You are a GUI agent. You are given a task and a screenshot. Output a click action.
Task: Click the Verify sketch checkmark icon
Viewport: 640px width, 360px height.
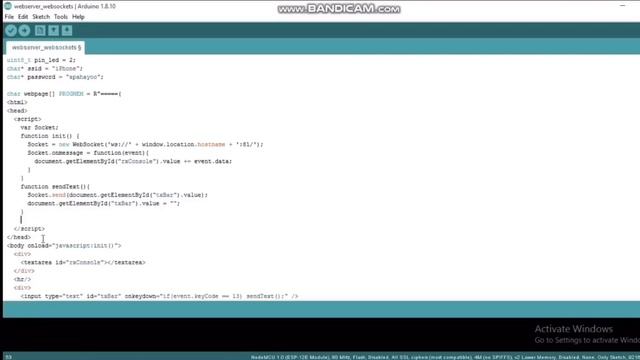pyautogui.click(x=11, y=30)
